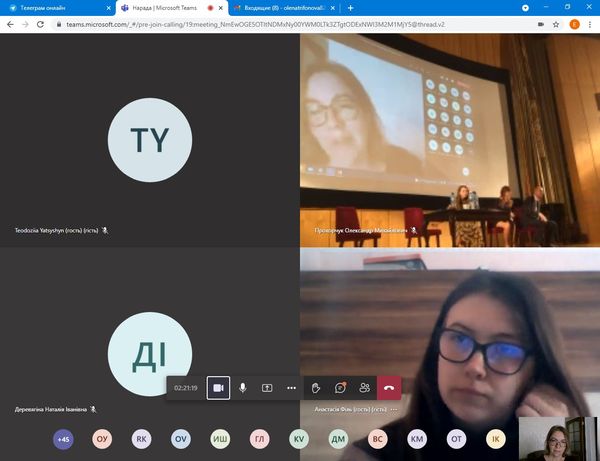The height and width of the screenshot is (461, 600).
Task: Select the KV participant avatar
Action: click(x=299, y=439)
